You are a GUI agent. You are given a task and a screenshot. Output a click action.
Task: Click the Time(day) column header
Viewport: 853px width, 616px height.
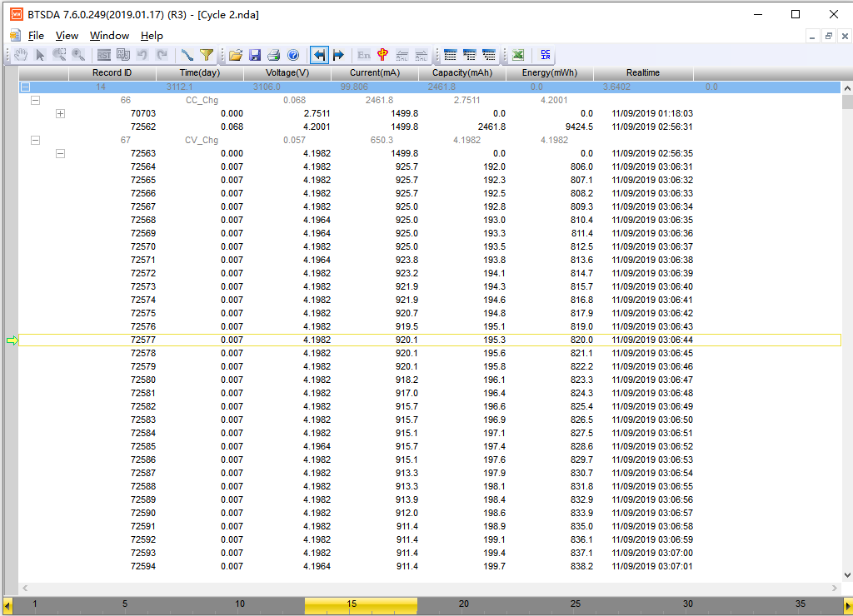pos(200,73)
